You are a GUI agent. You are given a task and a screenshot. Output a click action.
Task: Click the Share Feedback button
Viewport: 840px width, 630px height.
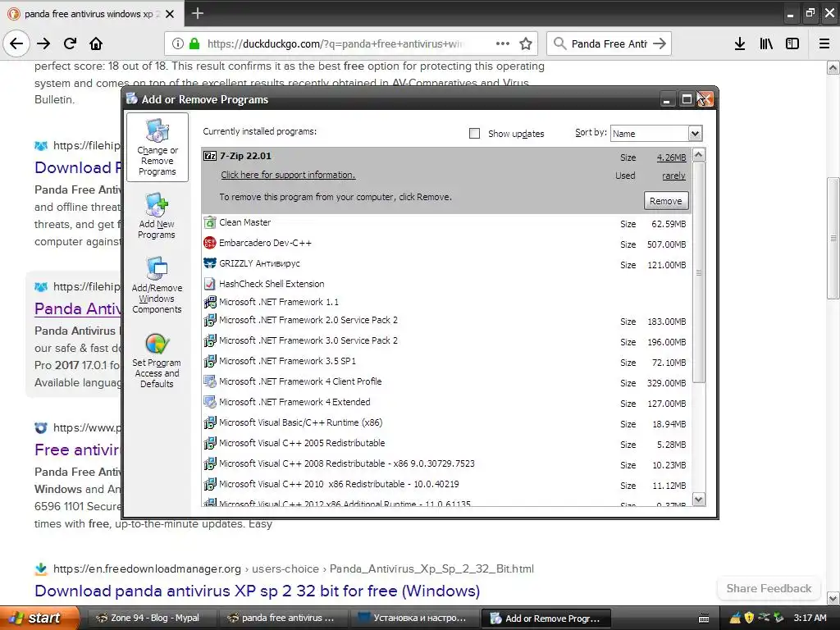pyautogui.click(x=768, y=588)
